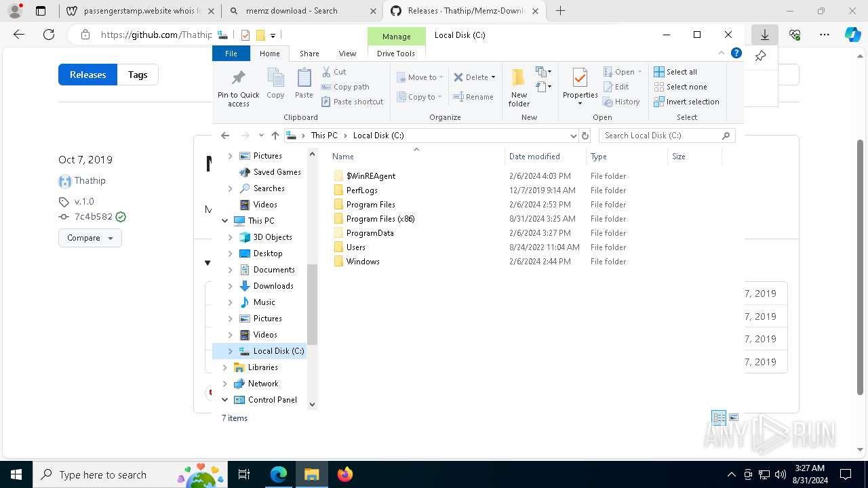The image size is (868, 488).
Task: Click the History command
Action: click(x=621, y=102)
